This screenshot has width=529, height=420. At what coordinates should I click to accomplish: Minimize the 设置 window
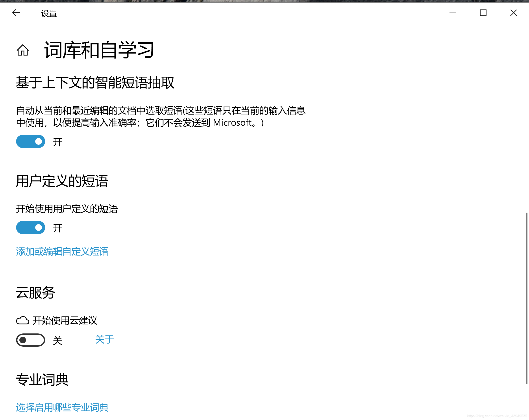point(452,13)
